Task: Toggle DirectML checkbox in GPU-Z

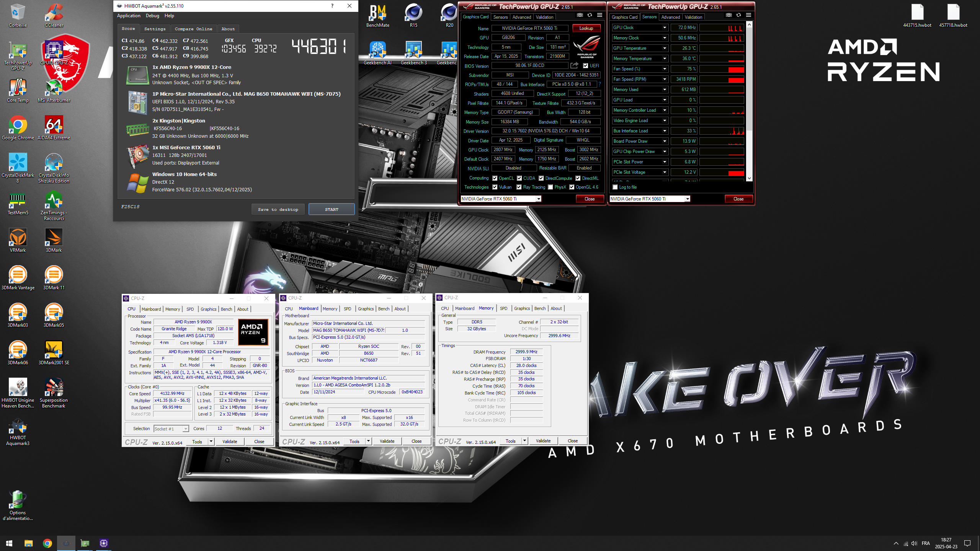Action: (x=578, y=178)
